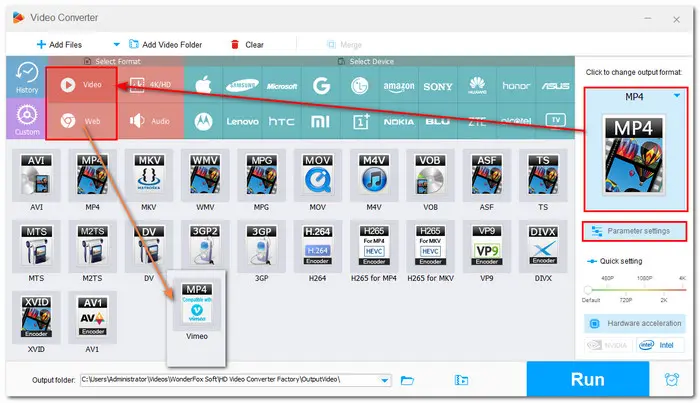Open the Sony device presets

point(438,86)
